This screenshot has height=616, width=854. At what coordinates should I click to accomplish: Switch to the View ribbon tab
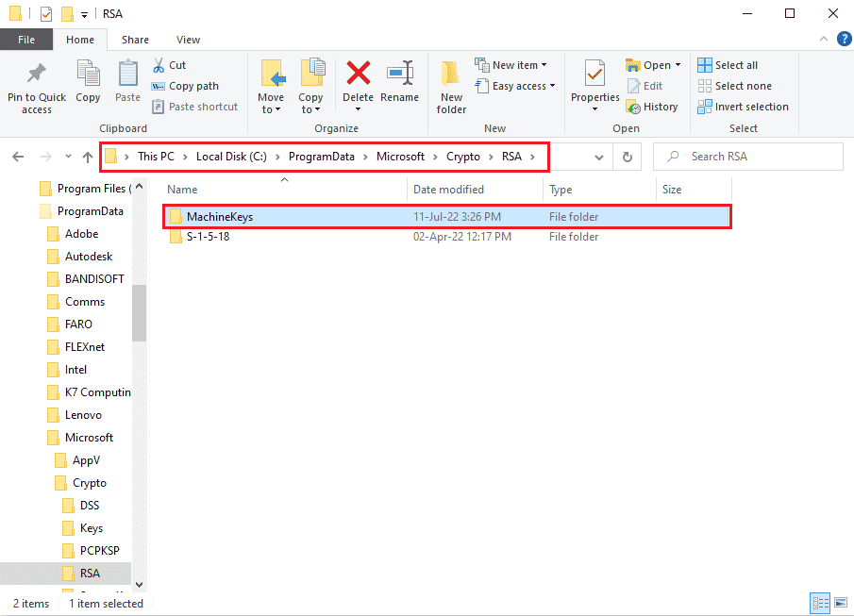click(x=188, y=40)
